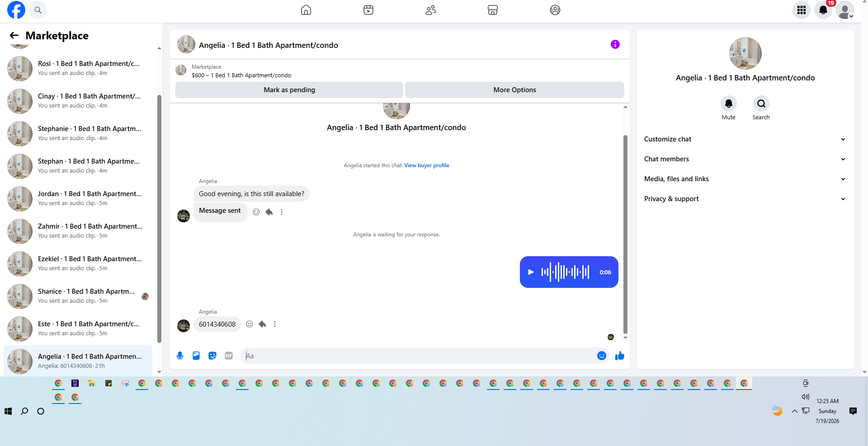Open Shanice's apartment conversation
Screen dimensions: 868x446
(x=78, y=296)
